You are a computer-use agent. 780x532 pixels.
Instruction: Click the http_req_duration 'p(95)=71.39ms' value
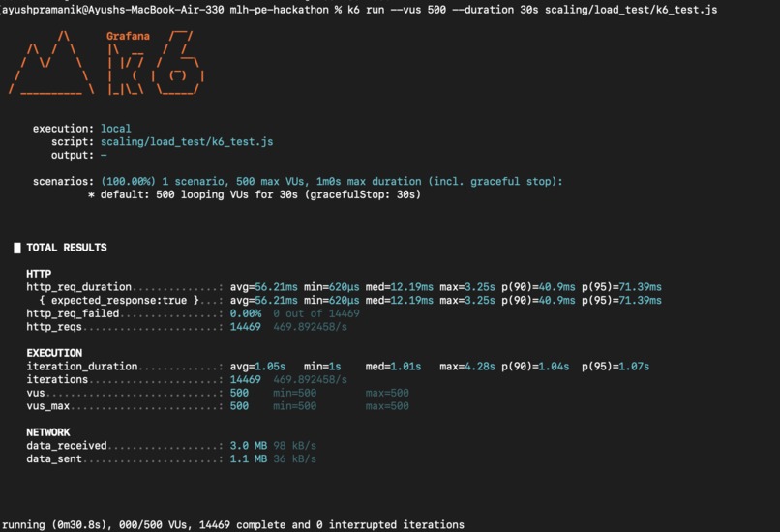click(622, 287)
